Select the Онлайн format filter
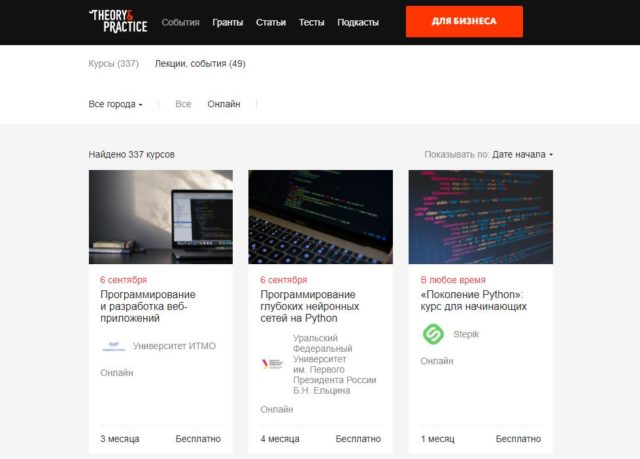The height and width of the screenshot is (459, 640). 224,104
